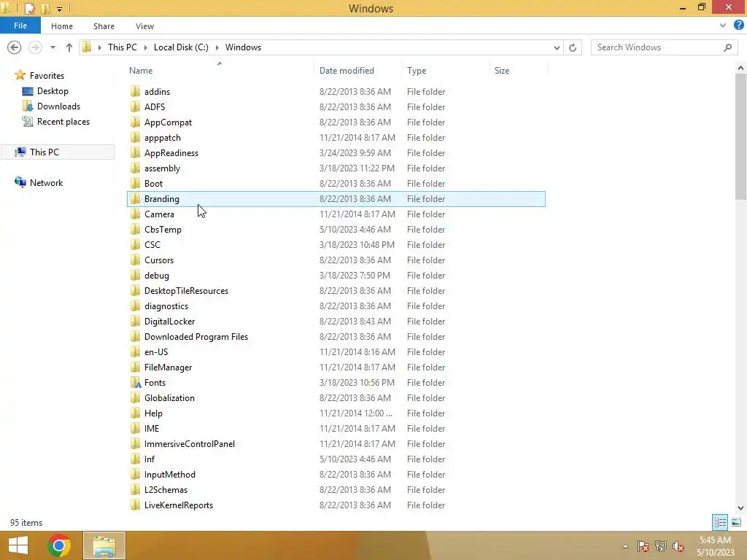Select the Boot folder icon
This screenshot has height=560, width=747.
click(135, 183)
